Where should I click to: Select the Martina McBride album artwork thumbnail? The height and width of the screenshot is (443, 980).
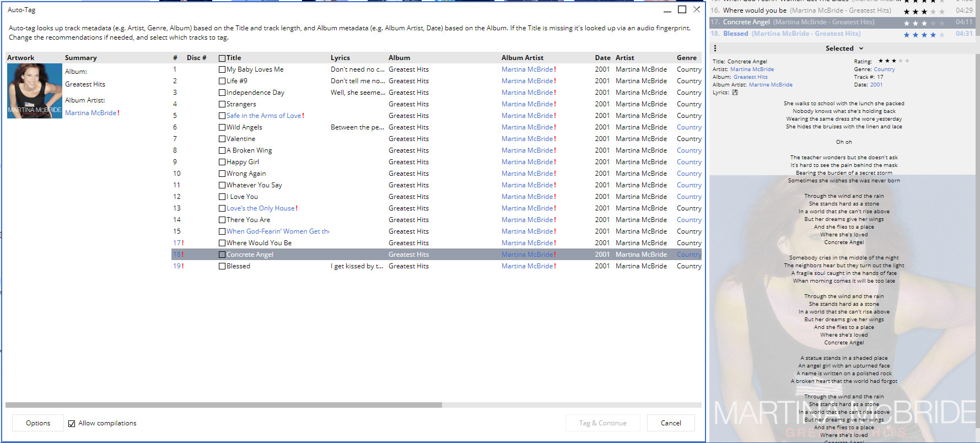(x=35, y=91)
